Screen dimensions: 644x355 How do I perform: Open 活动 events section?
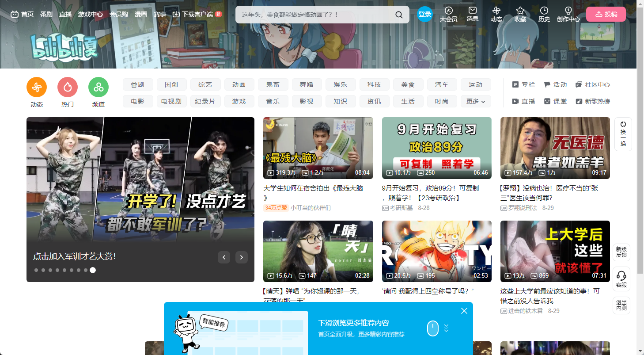pos(555,84)
